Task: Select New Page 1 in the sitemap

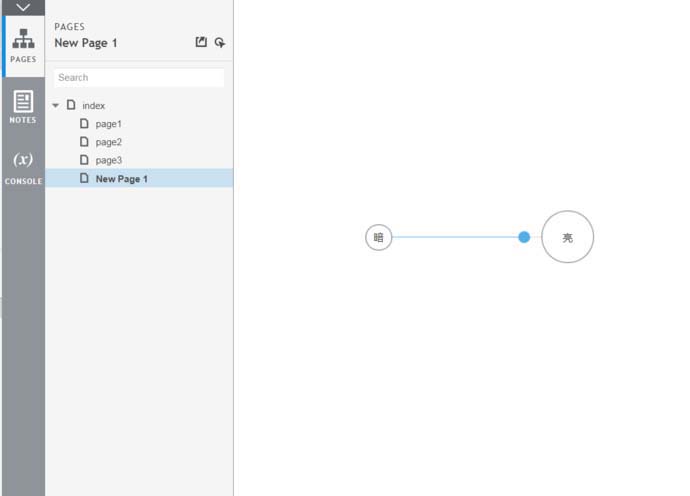Action: point(121,179)
